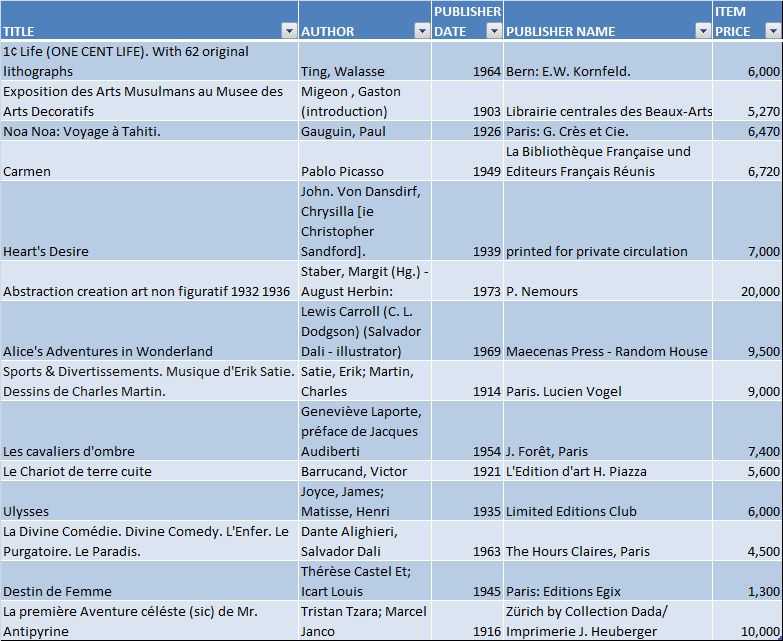Screen dimensions: 783x641
Task: Click 'printed for private circulation' cell
Action: 608,221
